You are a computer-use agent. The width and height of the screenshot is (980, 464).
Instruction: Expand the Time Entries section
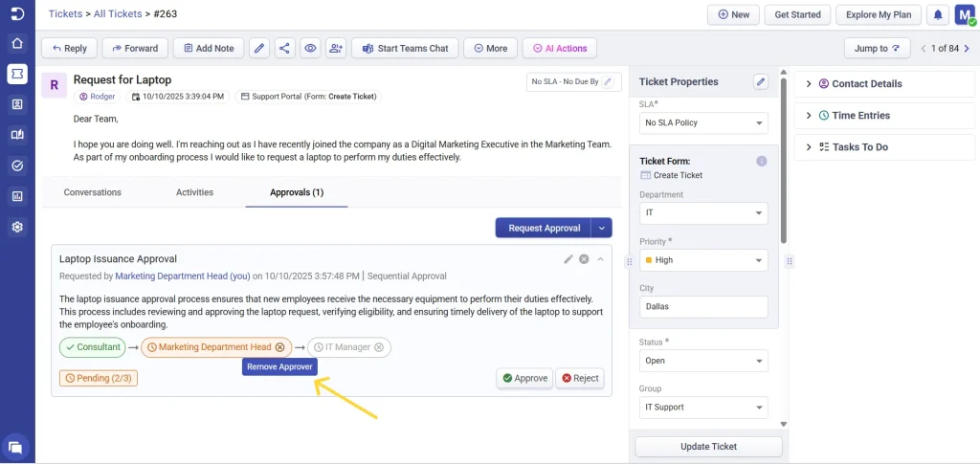[x=860, y=116]
